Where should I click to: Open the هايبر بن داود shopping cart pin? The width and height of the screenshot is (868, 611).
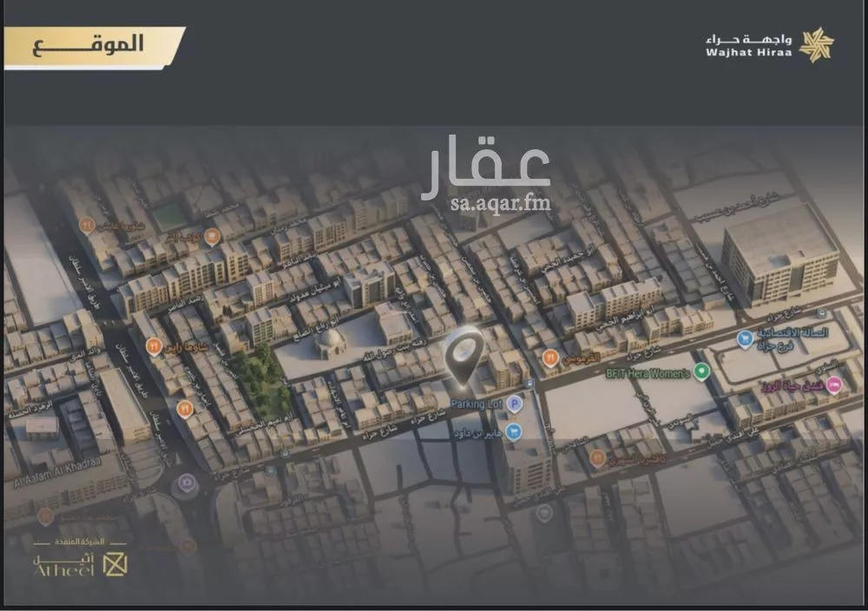(x=514, y=431)
